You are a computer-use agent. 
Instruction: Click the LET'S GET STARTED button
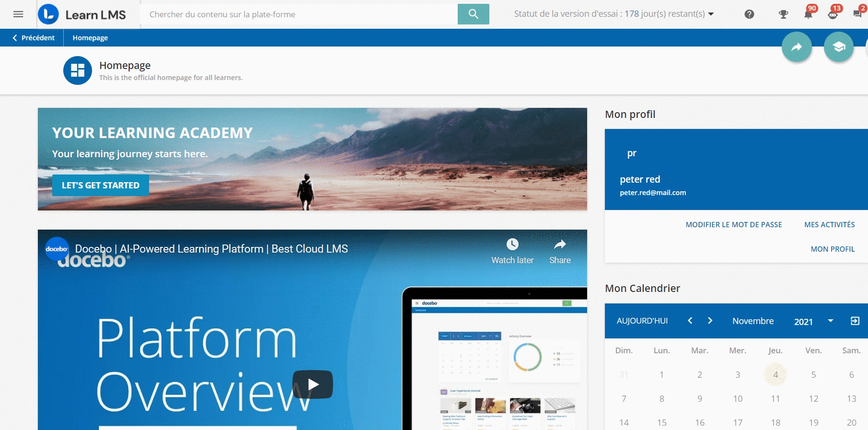pyautogui.click(x=101, y=186)
